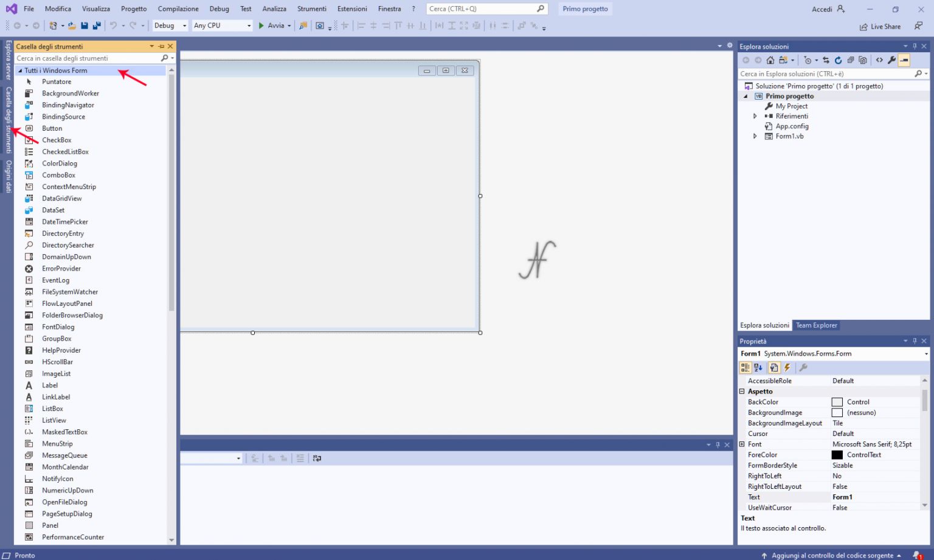Toggle the events view in Properties panel

pyautogui.click(x=787, y=367)
